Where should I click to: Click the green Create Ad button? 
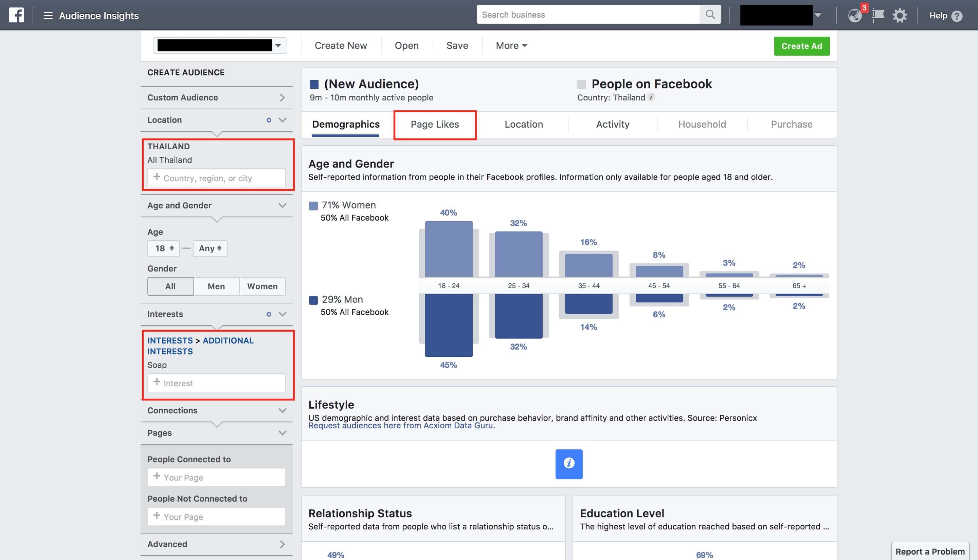(x=801, y=46)
